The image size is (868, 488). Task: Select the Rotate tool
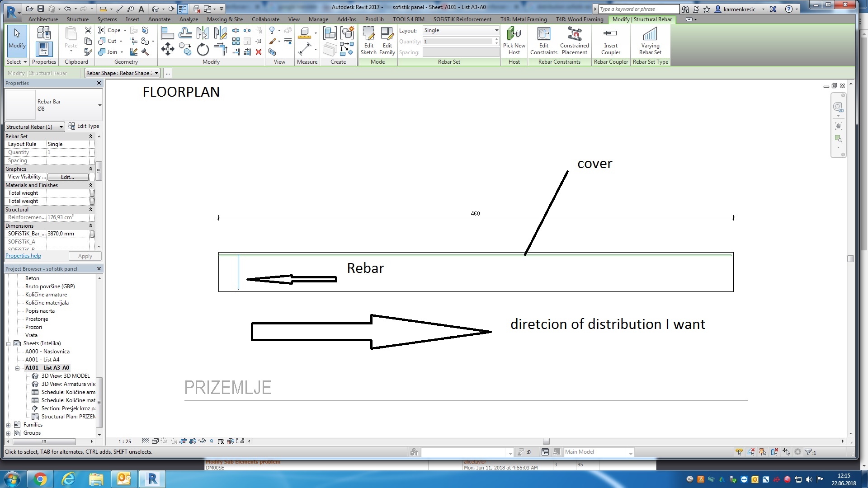click(203, 50)
